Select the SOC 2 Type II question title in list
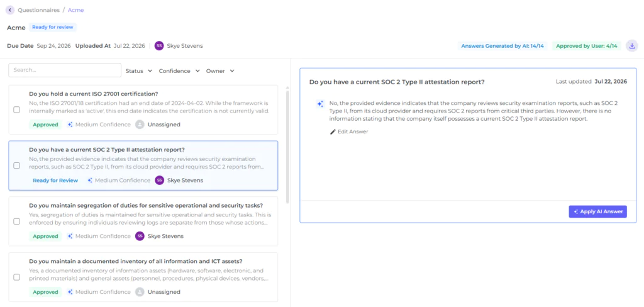 tap(107, 149)
